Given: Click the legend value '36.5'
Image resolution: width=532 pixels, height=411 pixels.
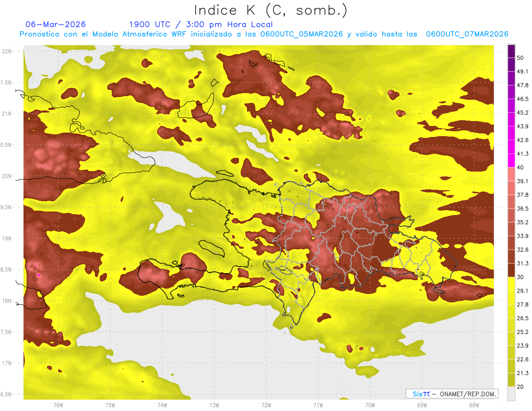Looking at the screenshot, I should (522, 208).
